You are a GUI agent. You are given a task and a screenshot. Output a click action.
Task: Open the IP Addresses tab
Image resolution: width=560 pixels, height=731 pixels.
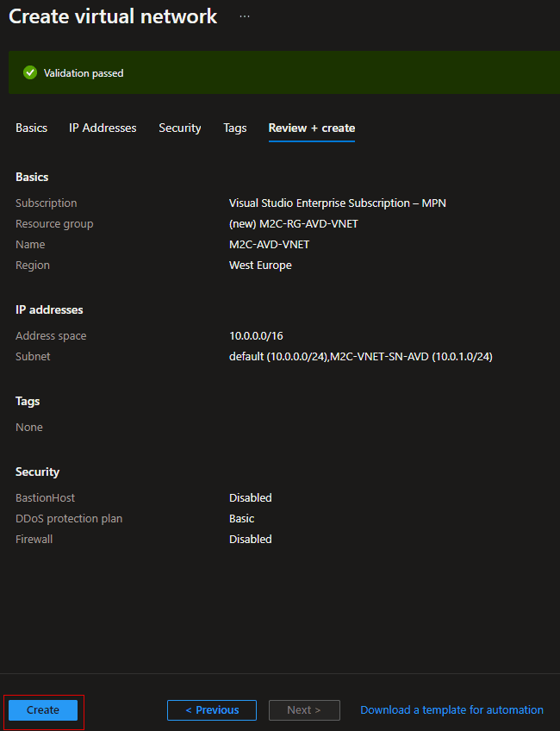tap(103, 128)
